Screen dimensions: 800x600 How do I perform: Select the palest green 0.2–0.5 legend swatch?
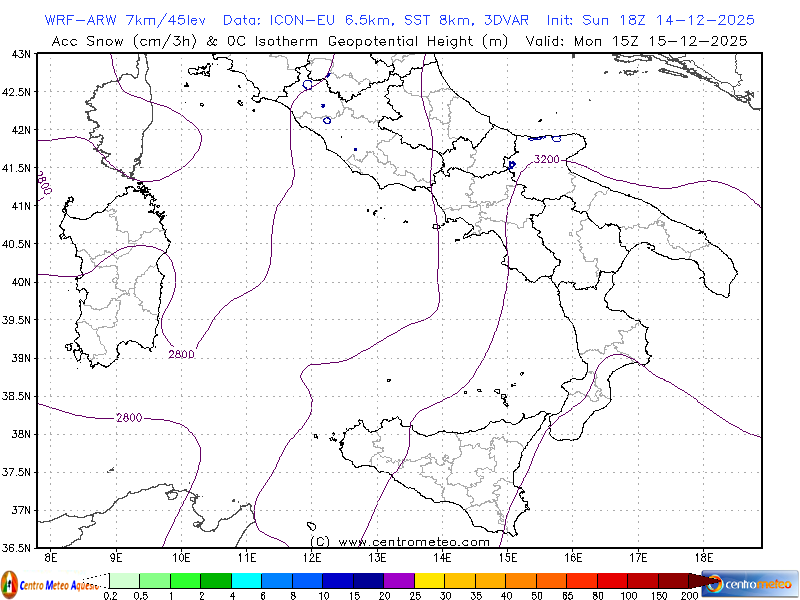[x=124, y=581]
